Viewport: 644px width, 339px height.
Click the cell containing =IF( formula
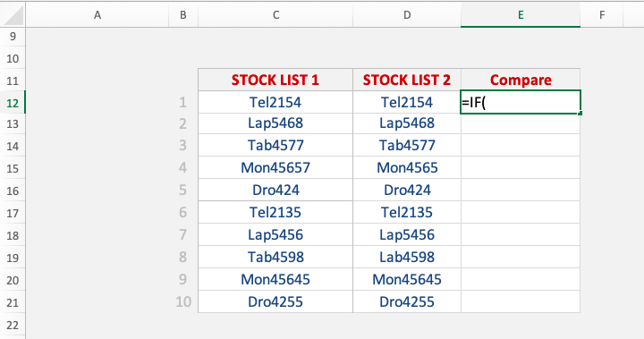pos(521,102)
